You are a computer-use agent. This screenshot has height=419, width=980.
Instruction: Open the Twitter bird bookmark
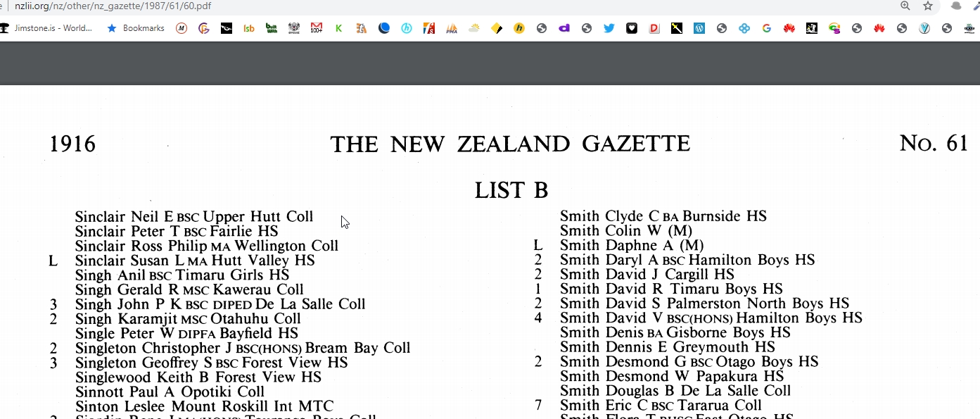(609, 28)
